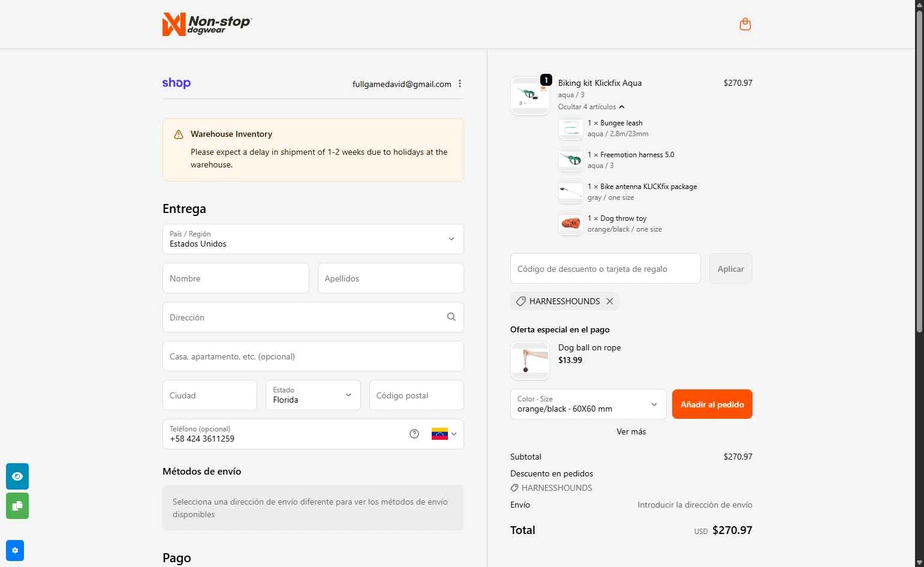This screenshot has height=567, width=924.
Task: Open the Estado Florida dropdown
Action: 313,395
